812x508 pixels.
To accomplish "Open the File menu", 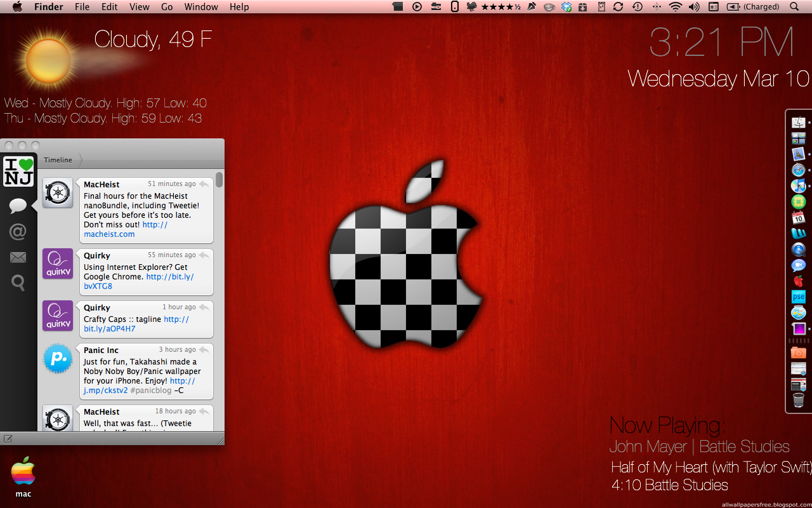I will click(82, 7).
